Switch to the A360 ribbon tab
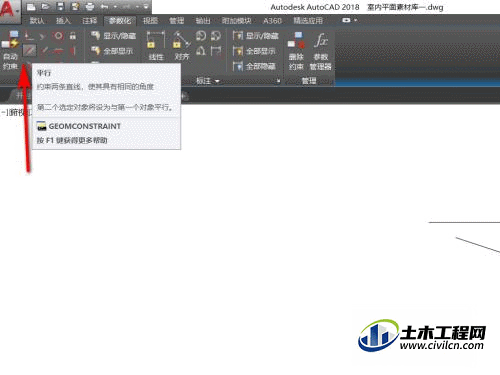 (272, 21)
